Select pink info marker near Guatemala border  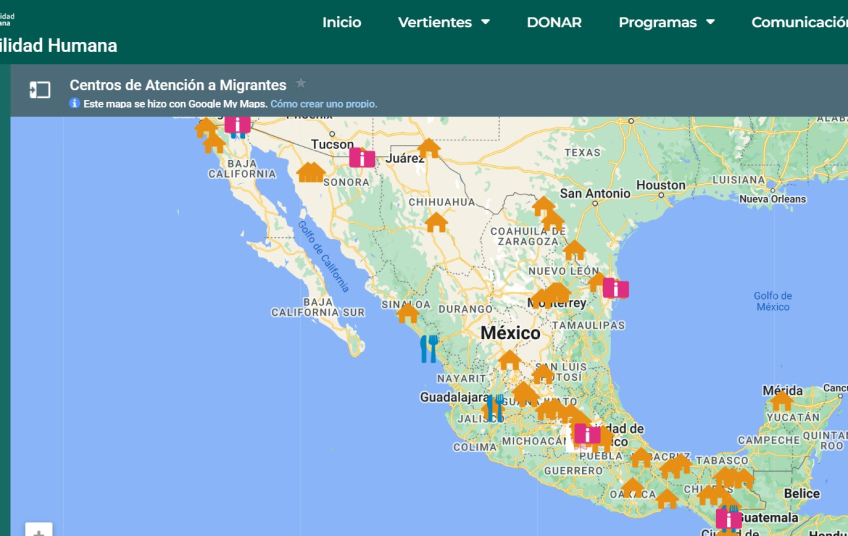click(728, 519)
